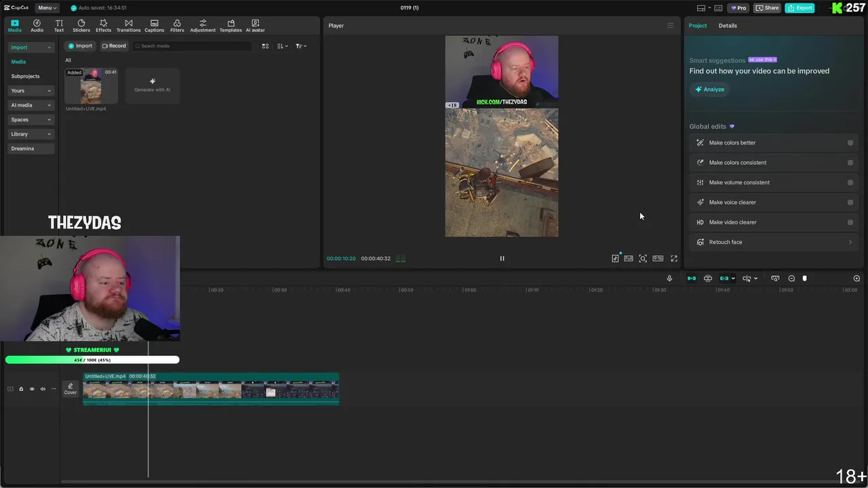Select Media in the sidebar
Screen dimensions: 868x488
pos(18,62)
